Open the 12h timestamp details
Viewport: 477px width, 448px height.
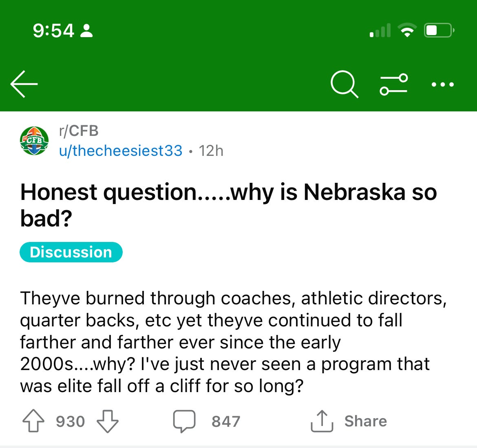[212, 151]
